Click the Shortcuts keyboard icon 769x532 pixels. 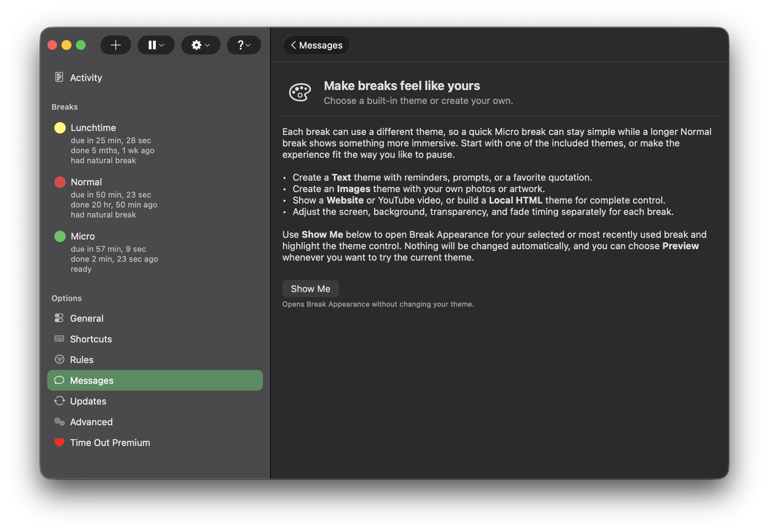pyautogui.click(x=59, y=339)
